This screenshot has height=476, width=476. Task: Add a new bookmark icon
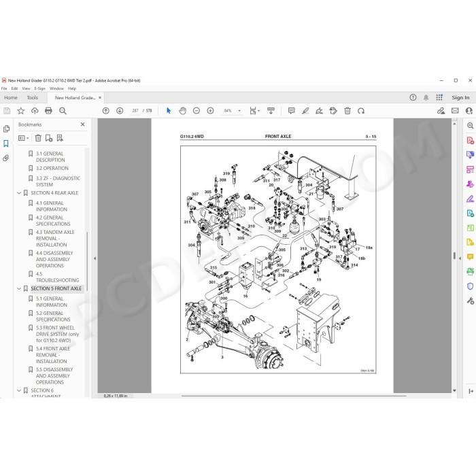click(49, 138)
